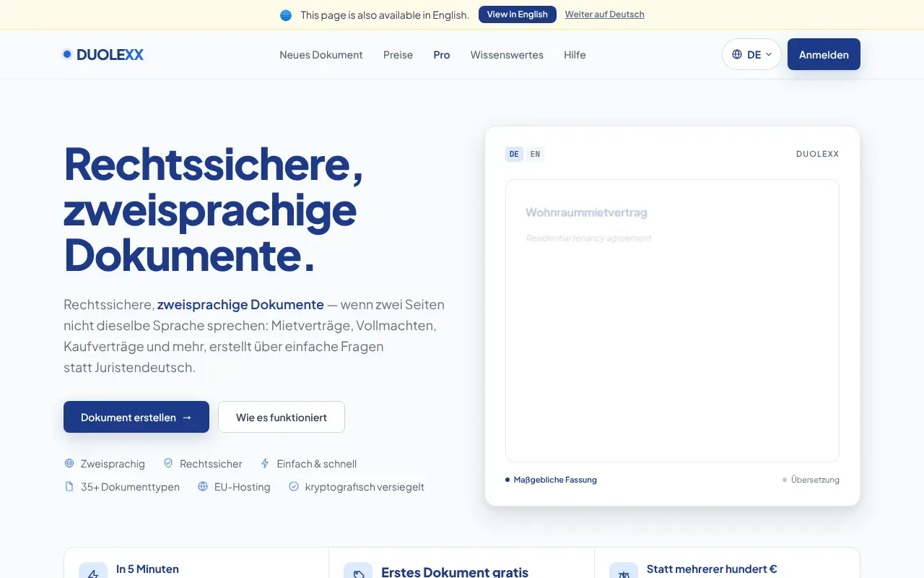
Task: Click the Maßgebliche Fassung label
Action: click(555, 480)
